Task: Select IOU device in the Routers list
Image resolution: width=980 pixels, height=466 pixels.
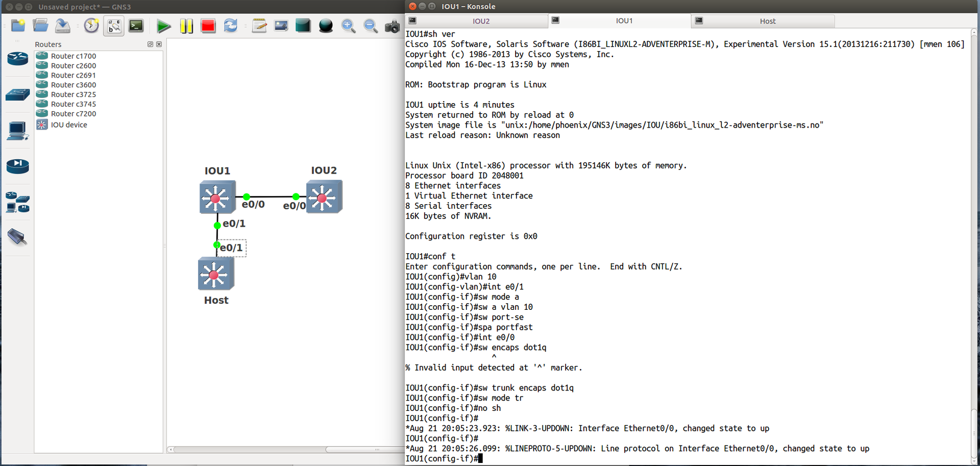Action: click(68, 125)
